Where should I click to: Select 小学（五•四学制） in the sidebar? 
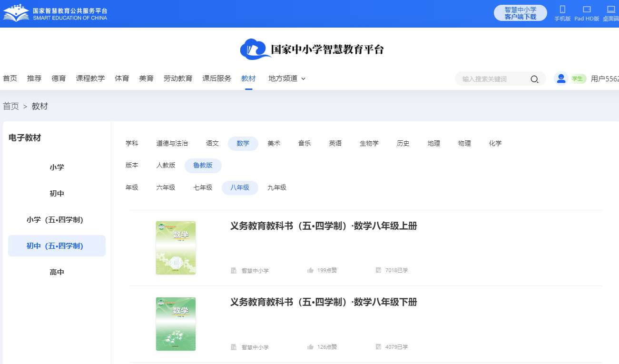tap(57, 220)
